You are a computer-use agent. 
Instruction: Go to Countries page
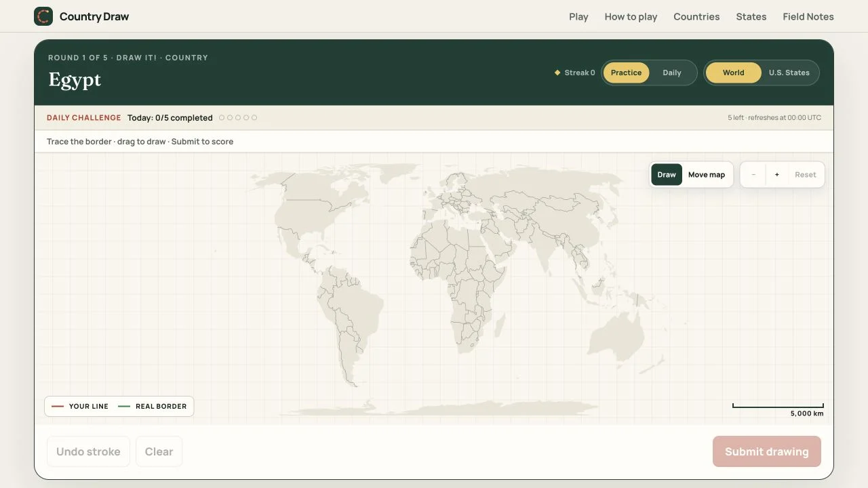point(696,16)
